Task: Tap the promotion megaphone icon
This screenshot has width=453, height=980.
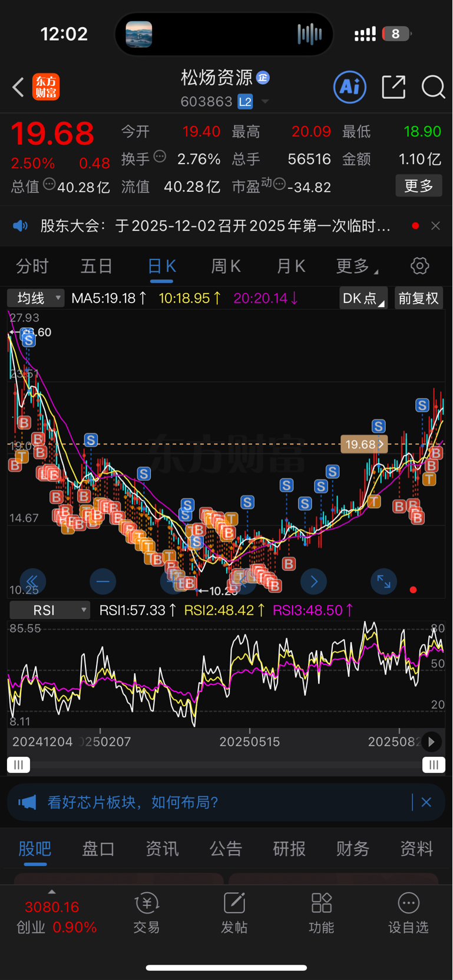Action: point(27,802)
